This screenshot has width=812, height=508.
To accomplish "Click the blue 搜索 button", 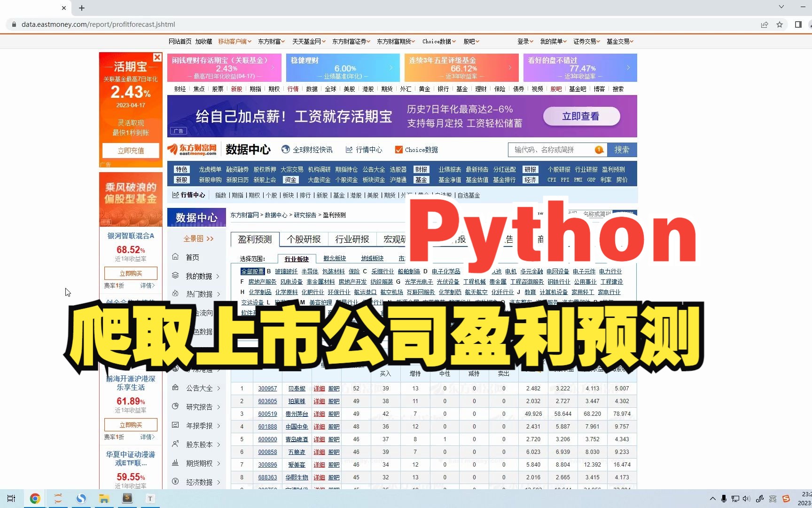I will tap(622, 150).
